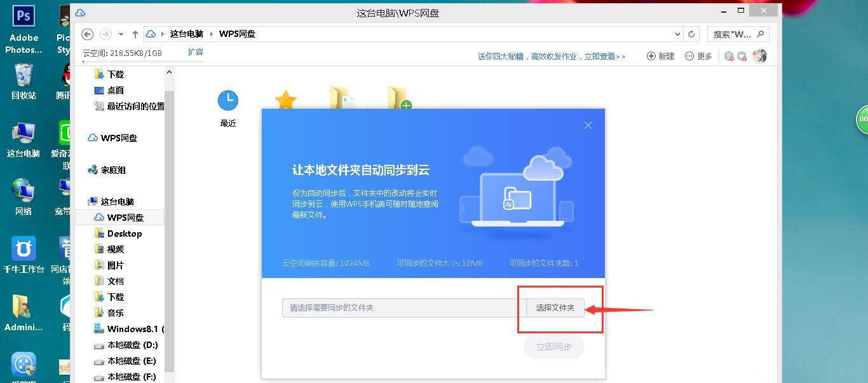Click the up navigation arrow
Screen dimensions: 868x383
tap(135, 34)
